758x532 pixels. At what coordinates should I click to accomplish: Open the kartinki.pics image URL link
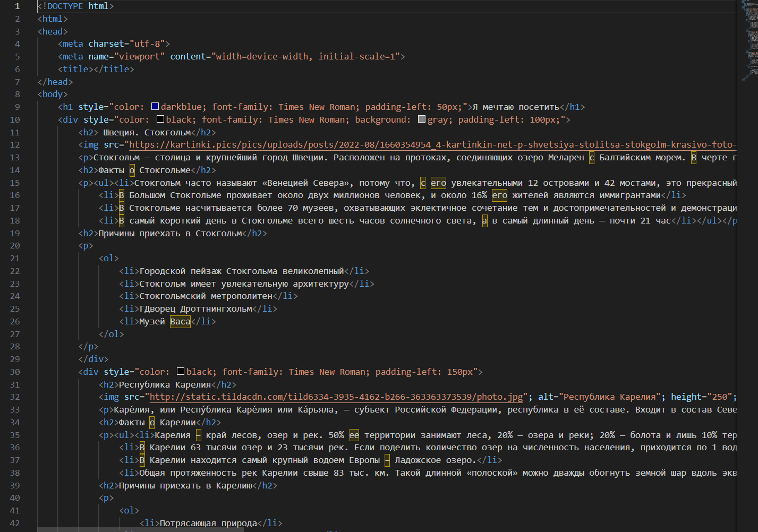pyautogui.click(x=431, y=145)
